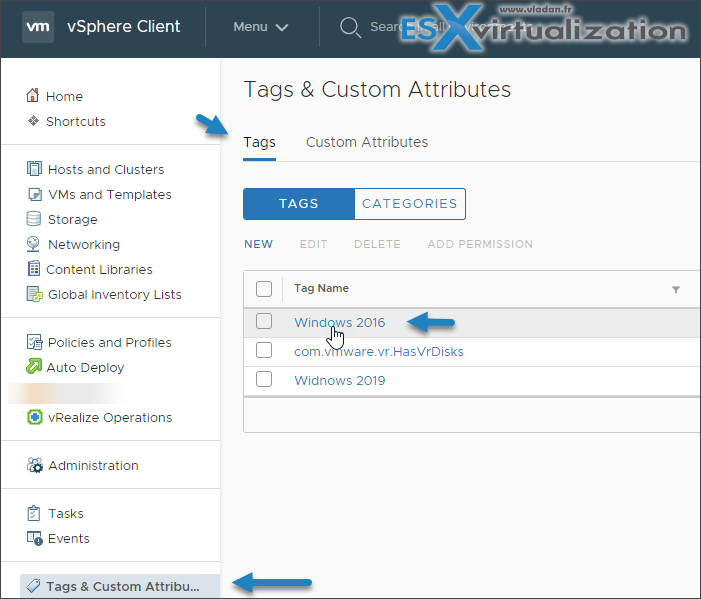Click the Global Inventory Lists icon
Viewport: 701px width, 599px height.
tap(34, 294)
